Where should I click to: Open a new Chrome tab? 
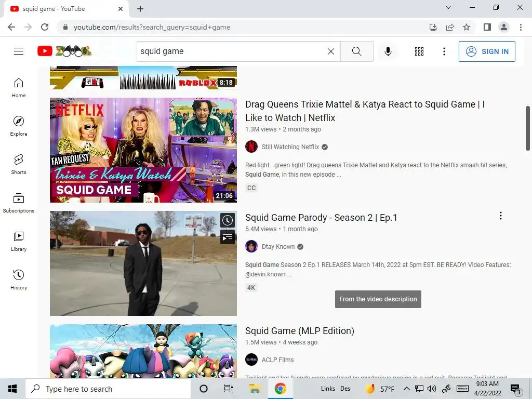tap(140, 9)
